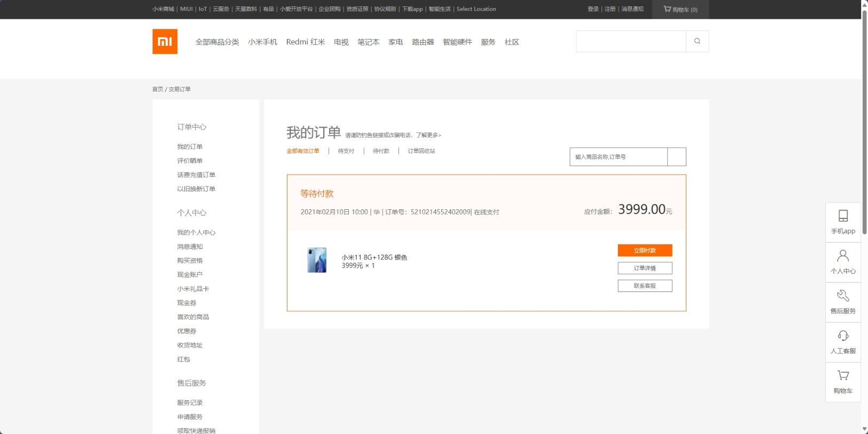Open 现金券 in left sidebar

(x=187, y=303)
